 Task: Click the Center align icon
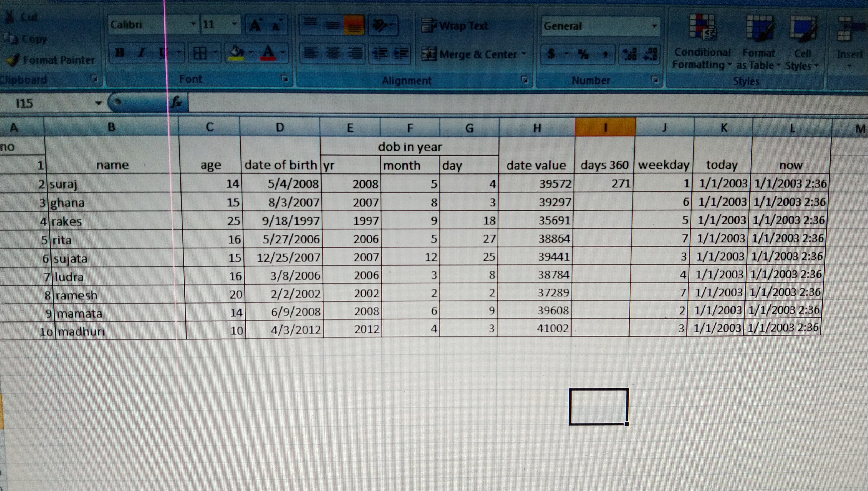pos(333,53)
